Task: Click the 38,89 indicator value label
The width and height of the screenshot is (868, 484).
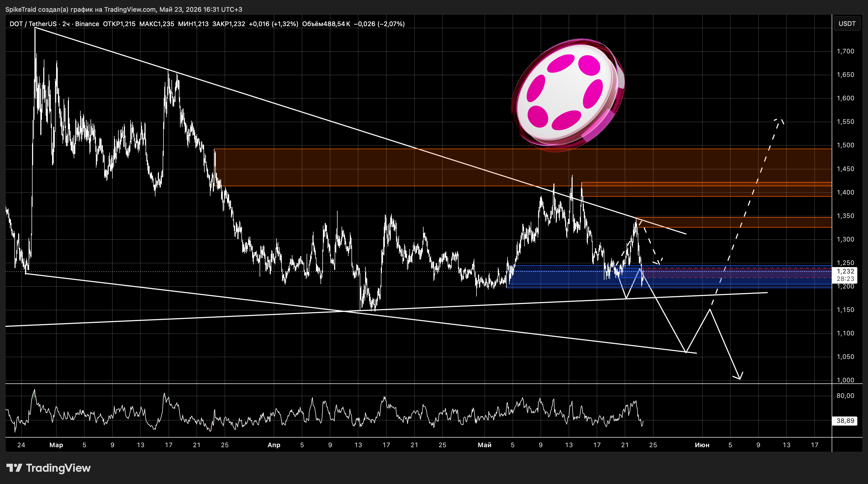Action: 845,421
